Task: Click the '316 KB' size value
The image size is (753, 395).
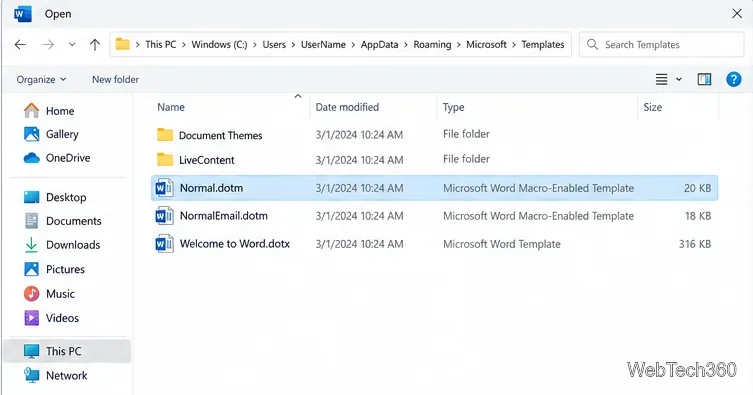Action: click(694, 244)
